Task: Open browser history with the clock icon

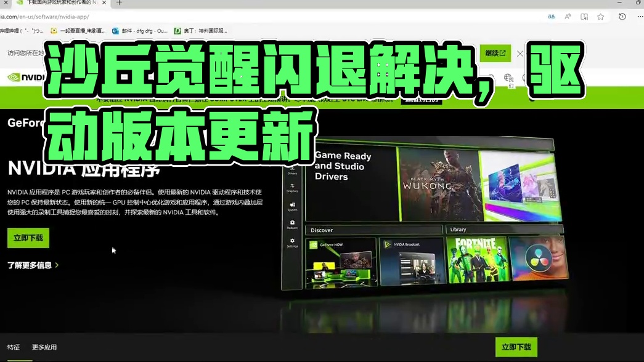Action: click(622, 17)
